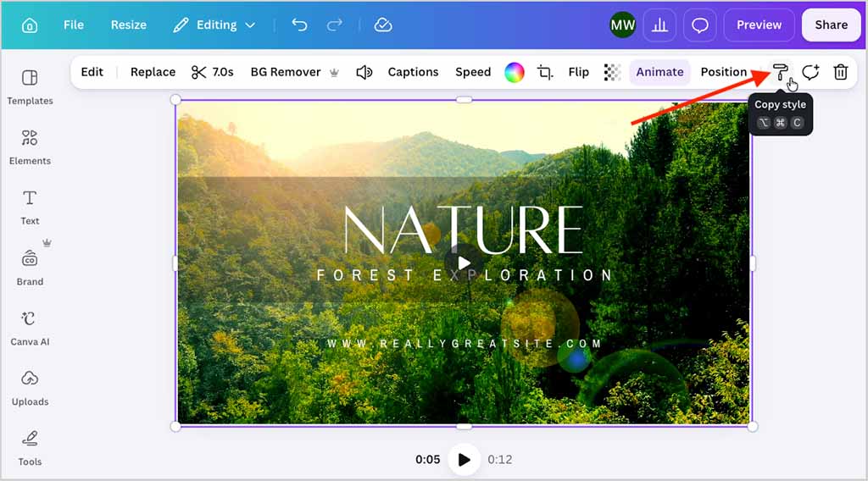The image size is (868, 481).
Task: Open the analytics bar chart icon
Action: tap(659, 25)
